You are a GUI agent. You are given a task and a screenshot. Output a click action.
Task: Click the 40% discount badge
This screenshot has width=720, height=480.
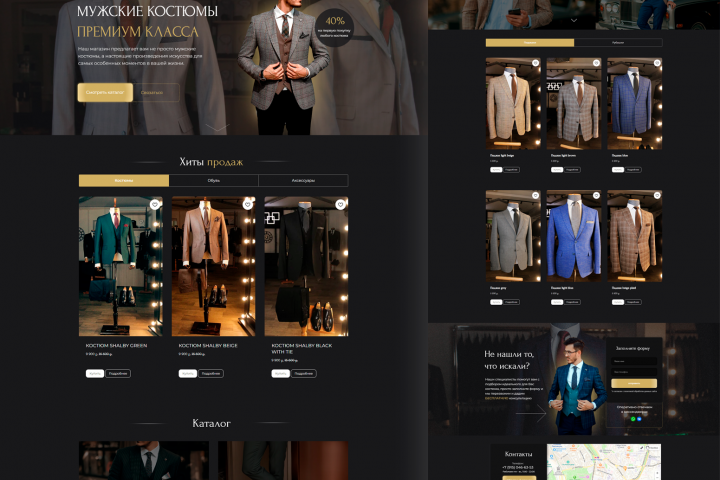pos(335,27)
